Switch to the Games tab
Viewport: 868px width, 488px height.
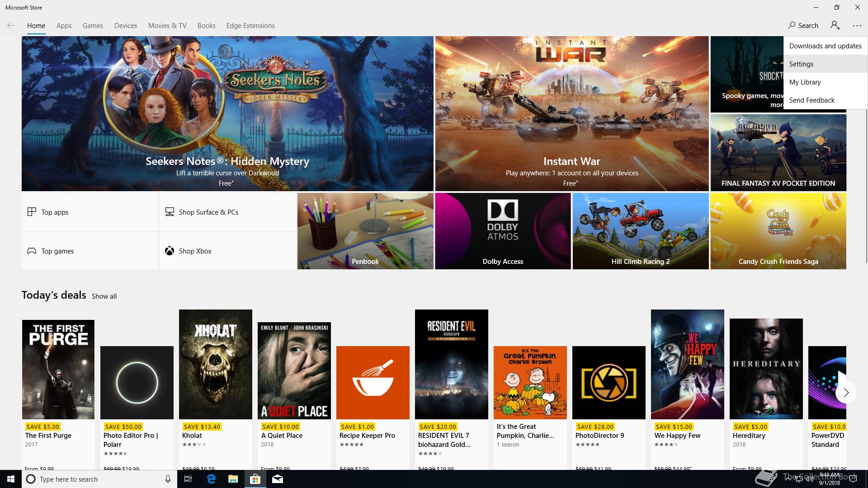click(x=93, y=26)
